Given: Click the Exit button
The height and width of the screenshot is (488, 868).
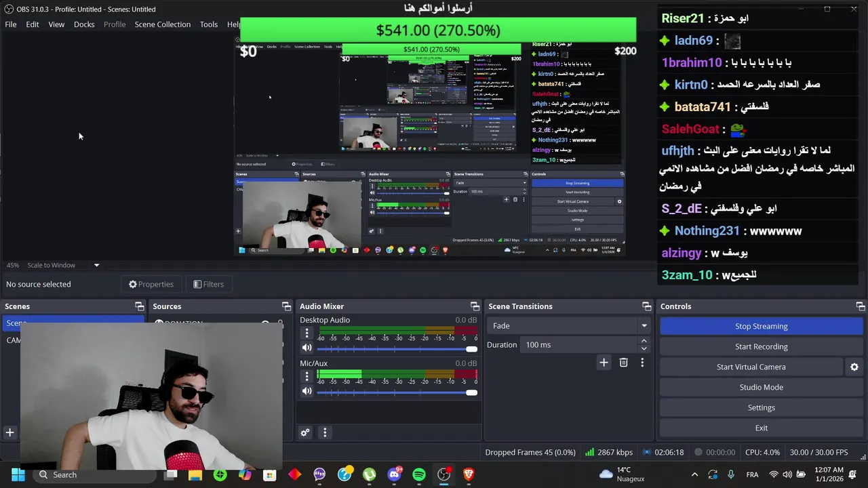Looking at the screenshot, I should coord(761,428).
